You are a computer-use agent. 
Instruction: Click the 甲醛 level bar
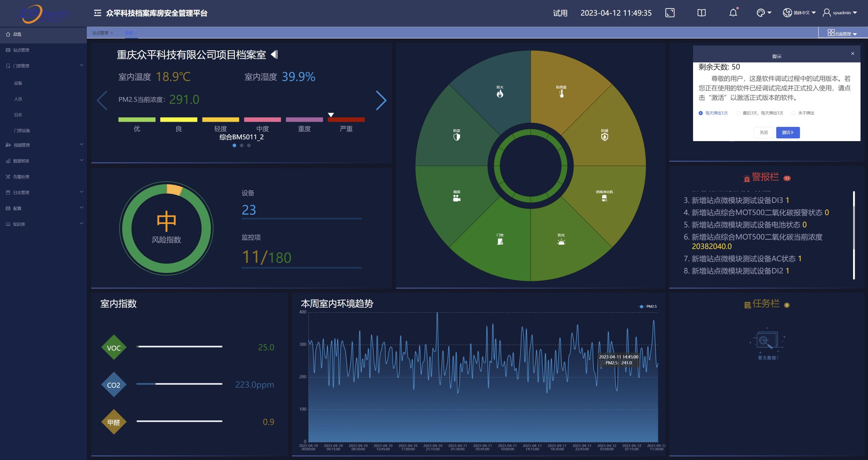click(179, 421)
